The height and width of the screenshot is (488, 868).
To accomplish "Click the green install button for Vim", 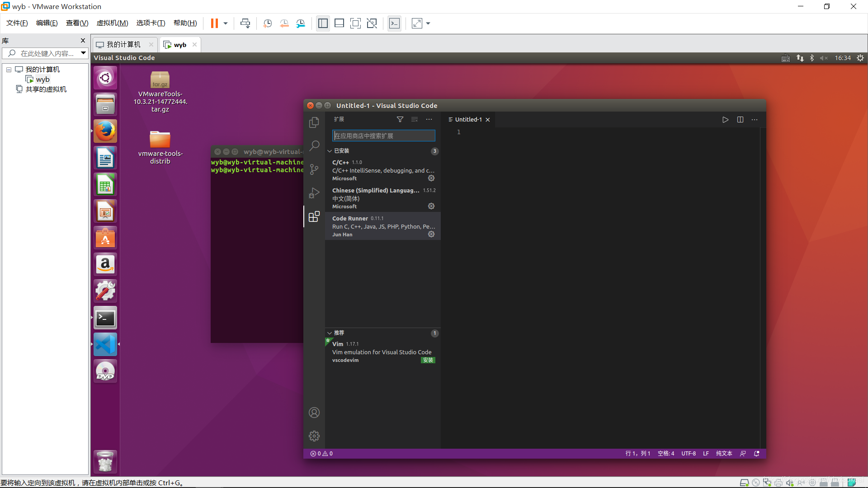I will pyautogui.click(x=428, y=360).
